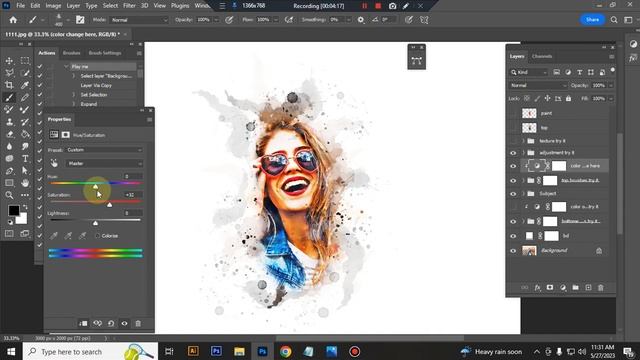Select the Eyedropper tool
Image resolution: width=640 pixels, height=360 pixels.
click(x=25, y=85)
